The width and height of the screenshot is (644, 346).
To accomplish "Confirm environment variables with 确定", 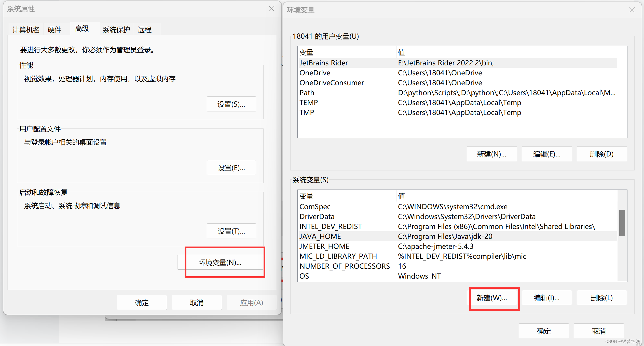I will (543, 331).
